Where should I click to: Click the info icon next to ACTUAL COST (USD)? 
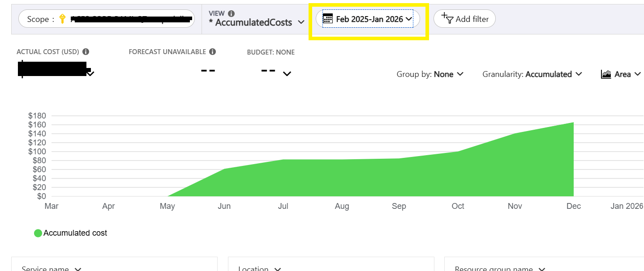86,52
